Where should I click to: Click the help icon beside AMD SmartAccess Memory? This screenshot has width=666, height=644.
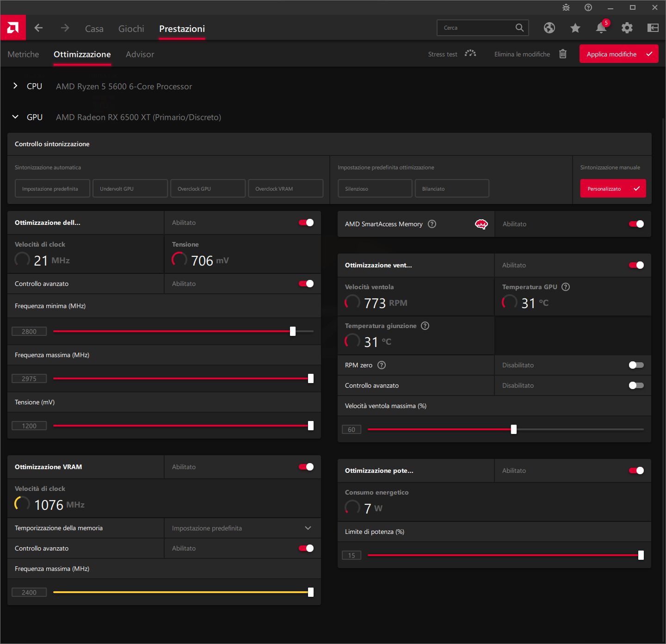(x=432, y=224)
